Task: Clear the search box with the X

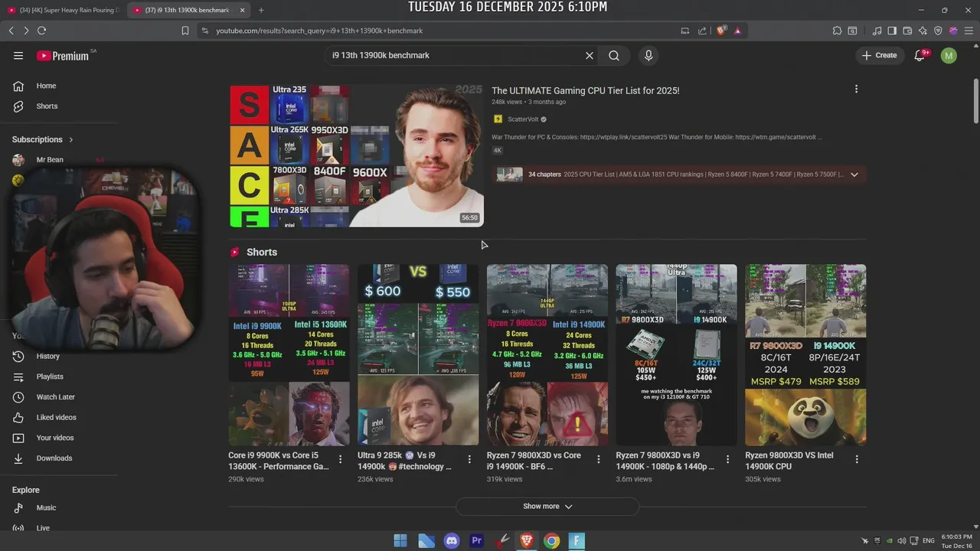Action: point(590,55)
